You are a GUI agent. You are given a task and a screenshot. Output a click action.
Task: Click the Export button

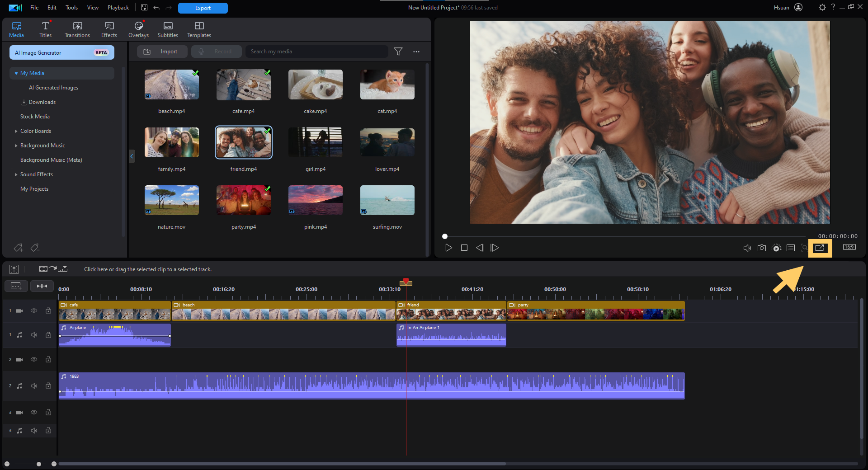tap(202, 8)
